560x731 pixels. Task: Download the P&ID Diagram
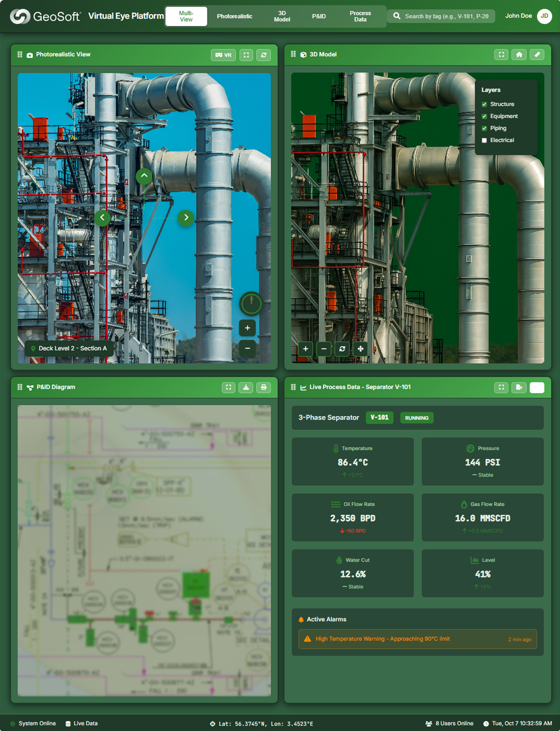(x=246, y=387)
